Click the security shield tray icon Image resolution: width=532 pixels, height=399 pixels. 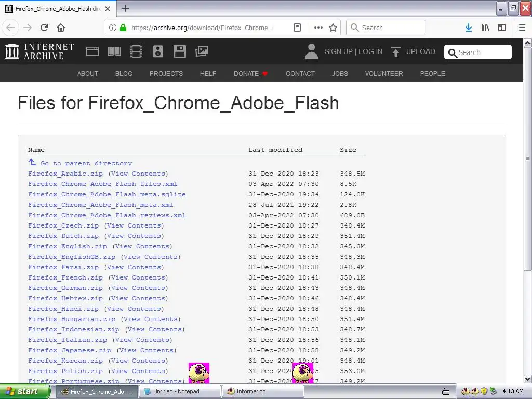point(484,391)
